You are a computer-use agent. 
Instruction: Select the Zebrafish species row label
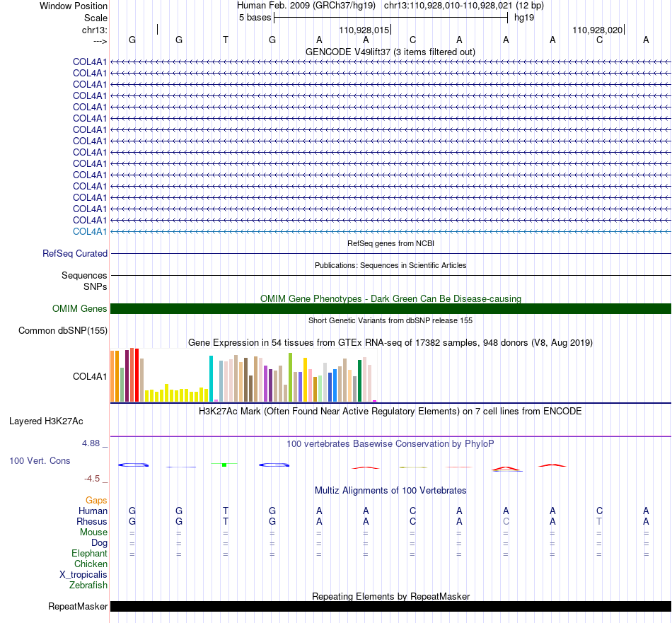coord(88,585)
